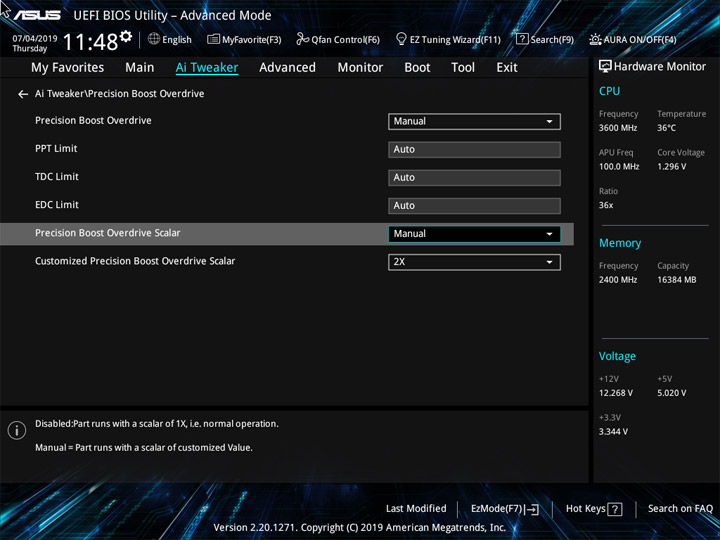
Task: Open the Monitor tab
Action: point(360,68)
